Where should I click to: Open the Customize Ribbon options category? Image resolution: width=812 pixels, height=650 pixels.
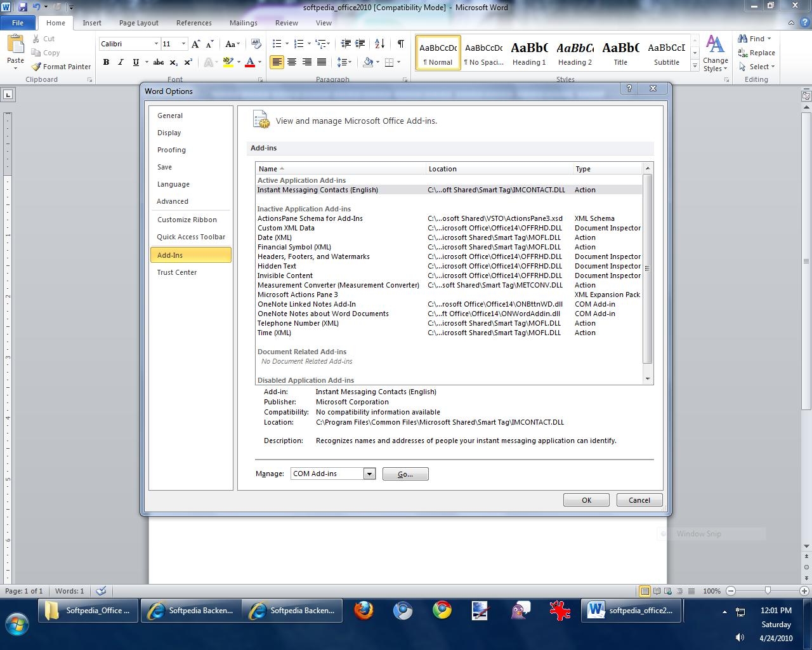point(187,220)
